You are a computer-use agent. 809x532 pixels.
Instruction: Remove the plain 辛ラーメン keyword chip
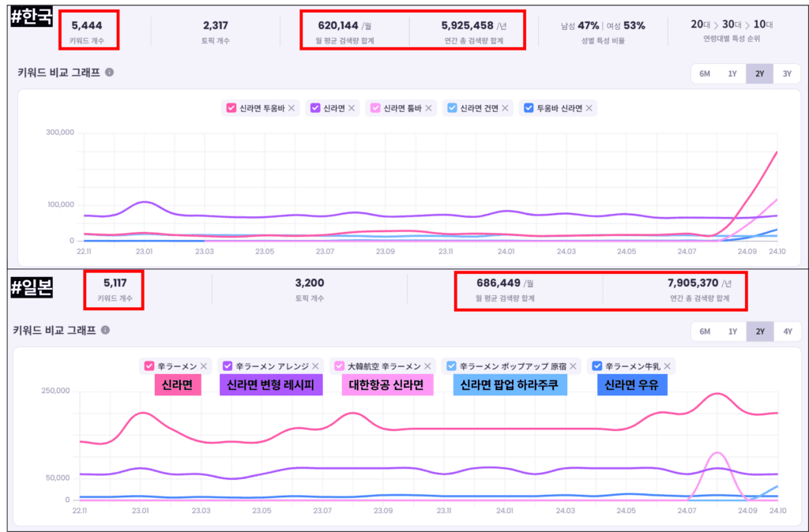(x=204, y=366)
